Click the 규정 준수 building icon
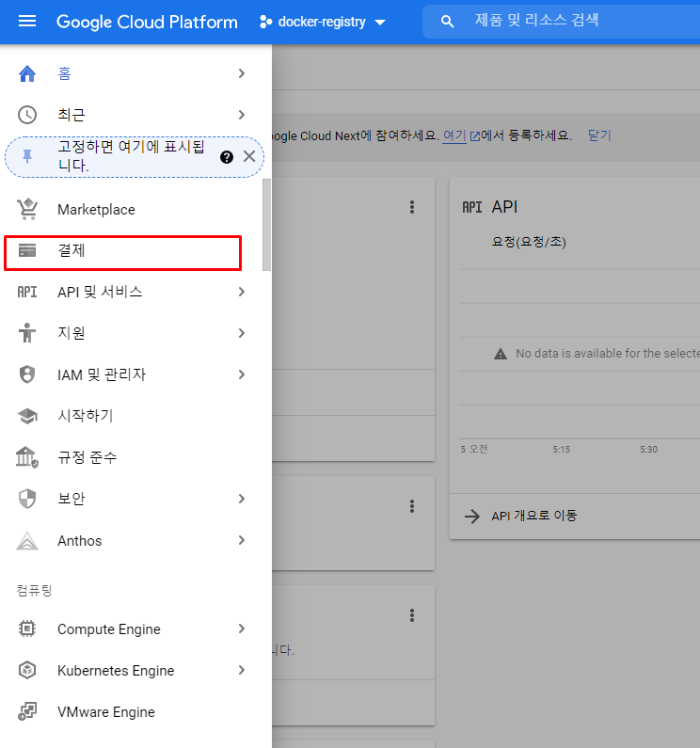The width and height of the screenshot is (700, 748). pyautogui.click(x=27, y=457)
